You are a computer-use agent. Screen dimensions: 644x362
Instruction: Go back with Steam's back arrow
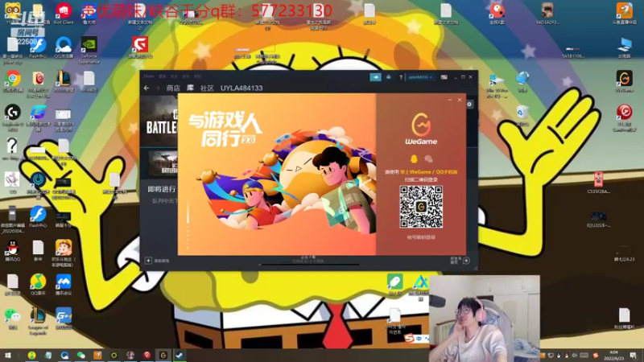click(x=147, y=88)
